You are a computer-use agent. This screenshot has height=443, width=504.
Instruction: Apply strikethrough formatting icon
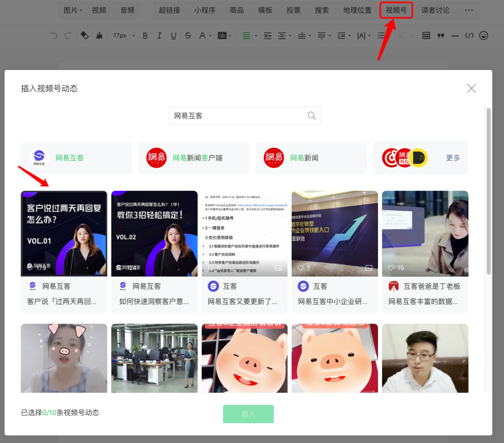188,35
